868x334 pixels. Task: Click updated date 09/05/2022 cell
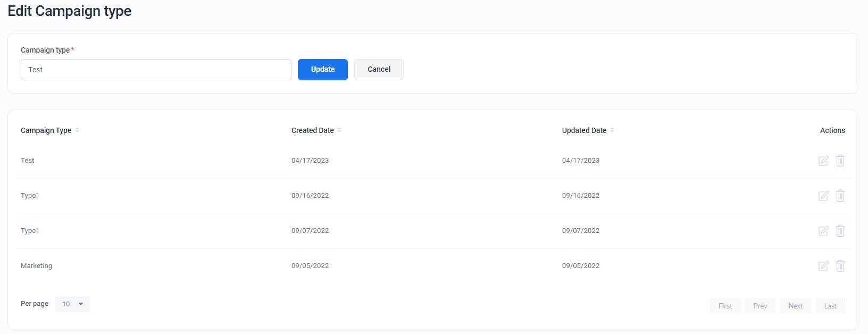[581, 266]
